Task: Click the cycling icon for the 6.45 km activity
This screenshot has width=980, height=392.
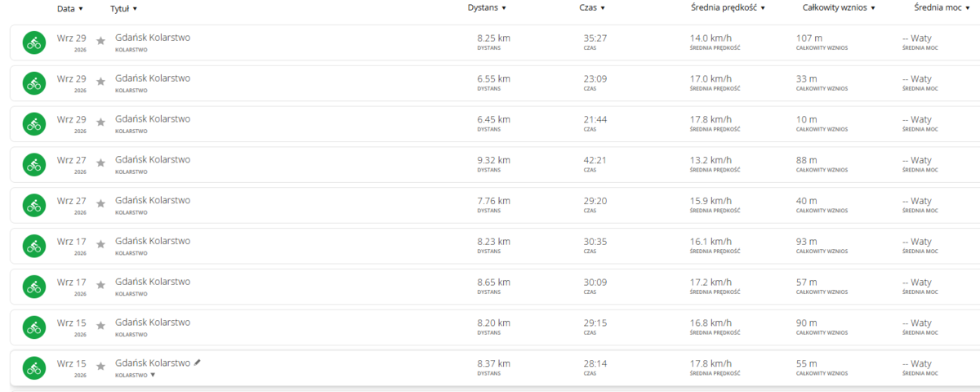Action: [33, 124]
